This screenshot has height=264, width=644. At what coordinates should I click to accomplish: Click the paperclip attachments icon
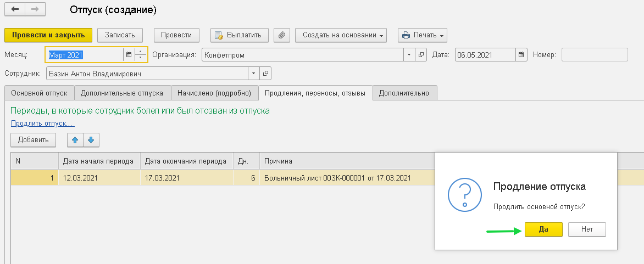(281, 35)
